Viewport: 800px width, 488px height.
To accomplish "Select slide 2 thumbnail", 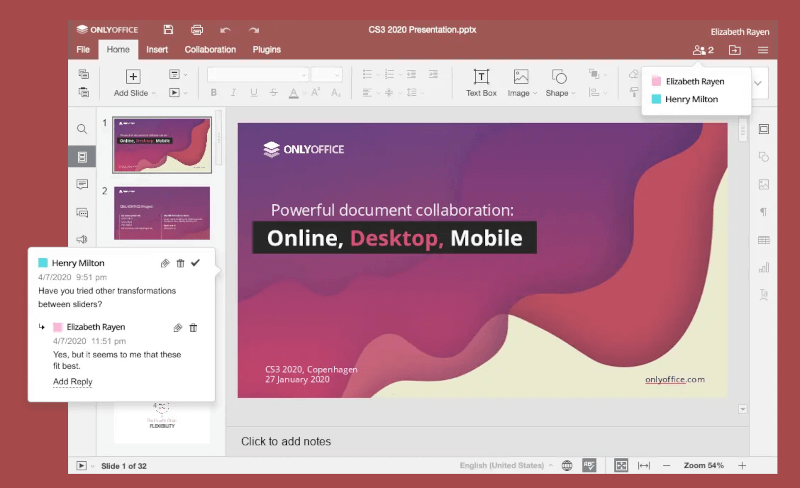I will click(161, 213).
